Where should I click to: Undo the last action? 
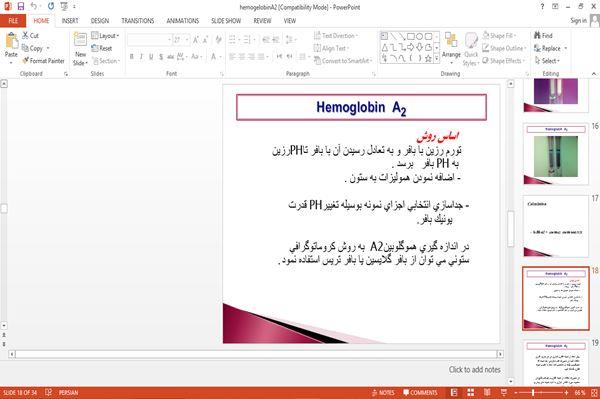tap(34, 6)
